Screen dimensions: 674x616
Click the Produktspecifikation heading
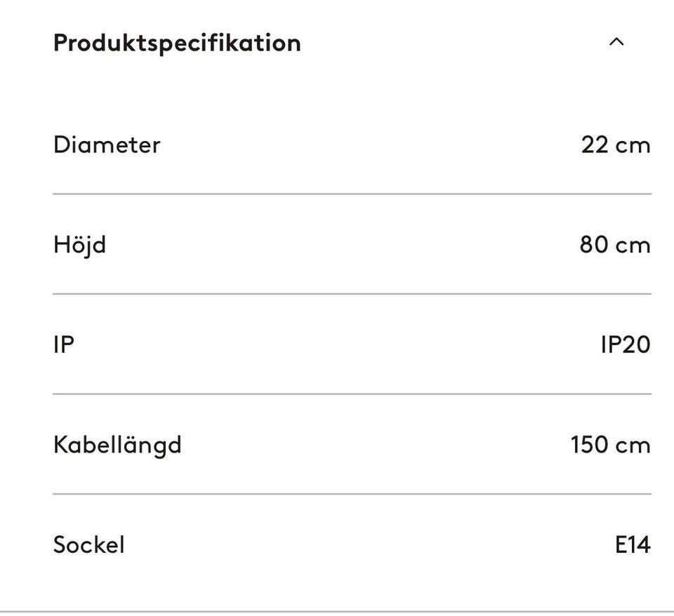(x=177, y=43)
